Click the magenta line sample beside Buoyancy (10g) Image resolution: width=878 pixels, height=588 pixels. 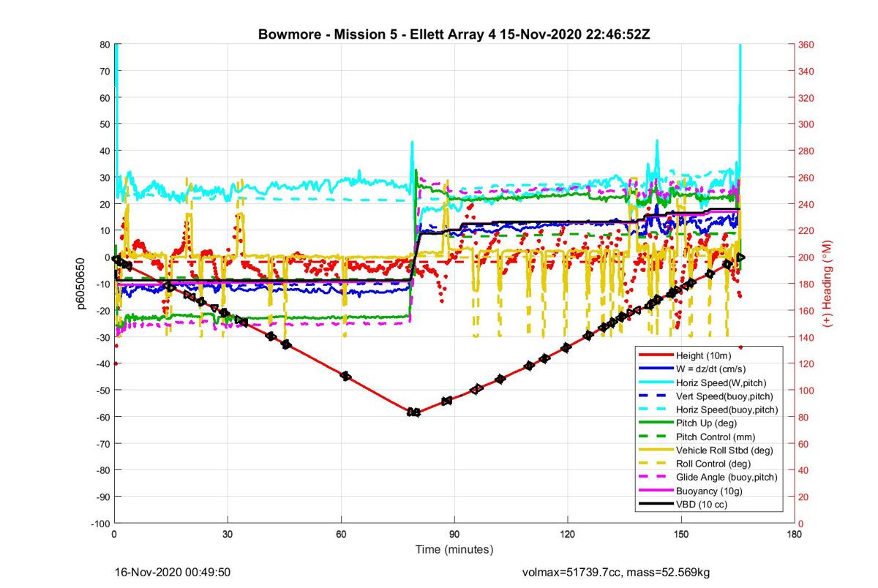point(656,491)
